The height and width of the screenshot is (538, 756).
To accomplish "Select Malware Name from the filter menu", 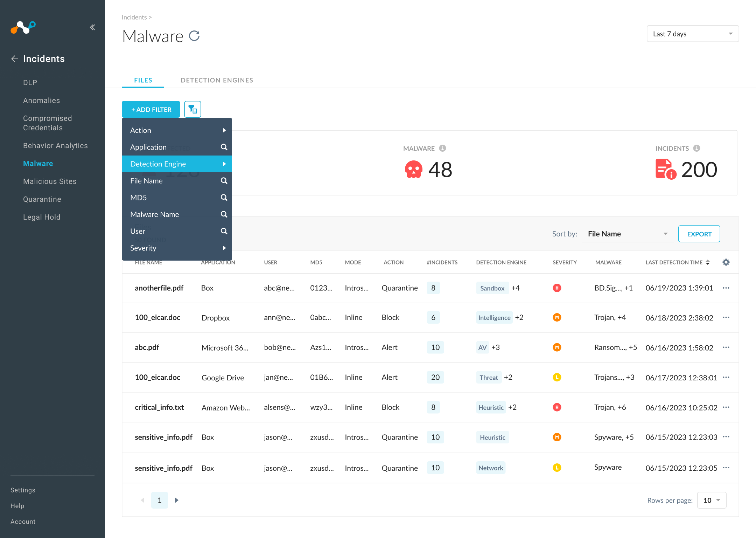I will pos(155,214).
